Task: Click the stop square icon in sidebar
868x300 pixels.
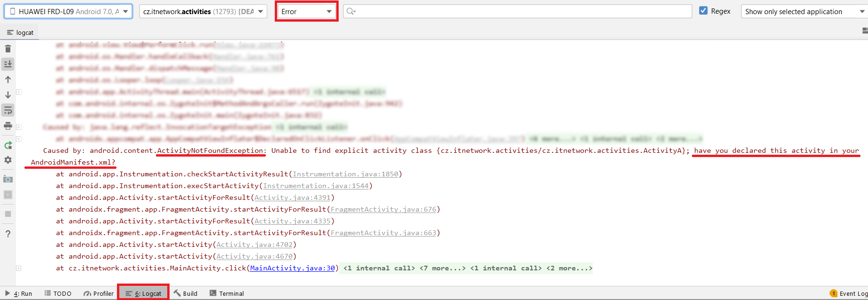Action: click(8, 214)
